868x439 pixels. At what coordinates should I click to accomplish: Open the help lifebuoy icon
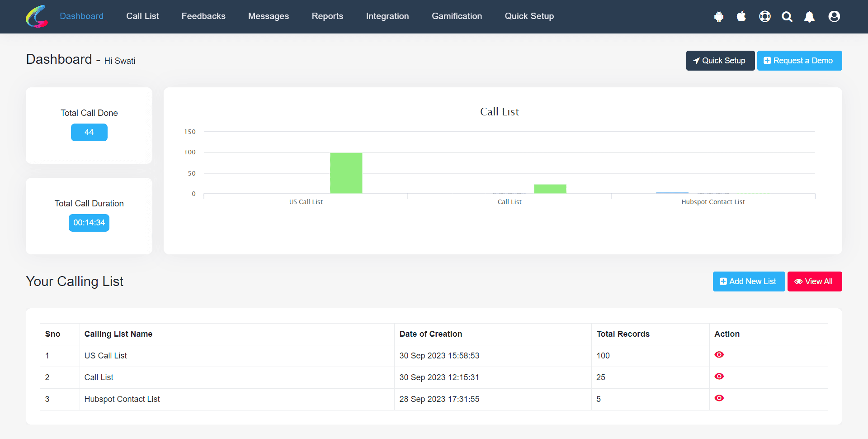click(x=764, y=17)
